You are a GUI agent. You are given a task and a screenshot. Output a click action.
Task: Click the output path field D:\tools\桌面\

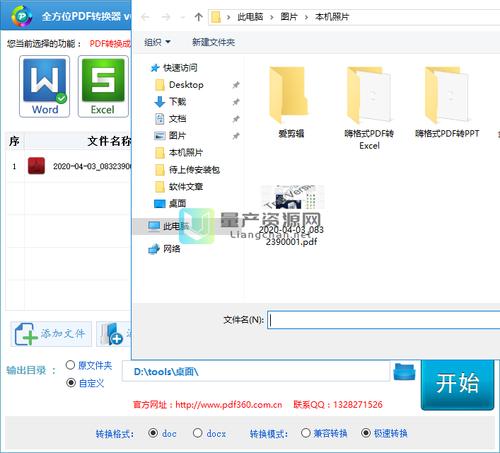[256, 371]
